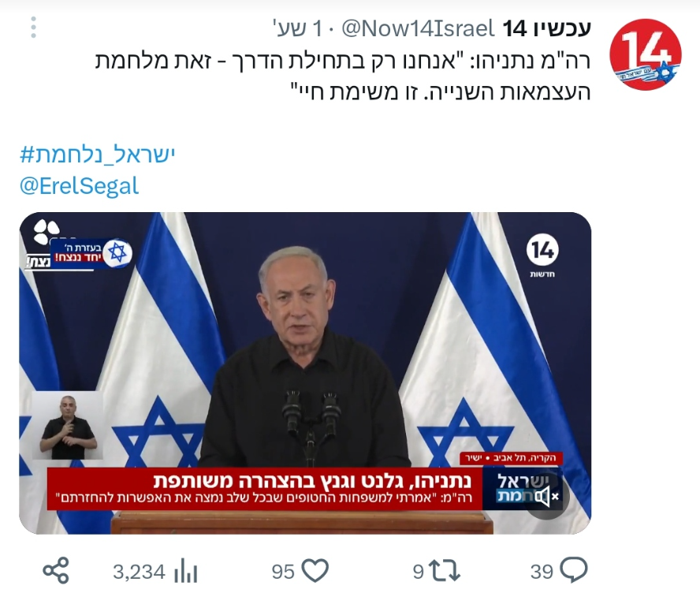Screen dimensions: 700x604
Task: Open the three-dot more options menu
Action: (x=33, y=28)
